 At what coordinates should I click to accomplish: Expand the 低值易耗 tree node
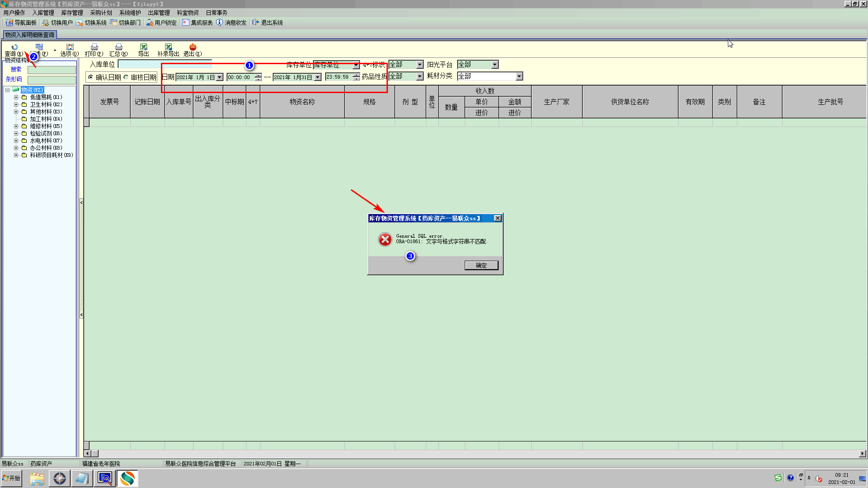(16, 97)
